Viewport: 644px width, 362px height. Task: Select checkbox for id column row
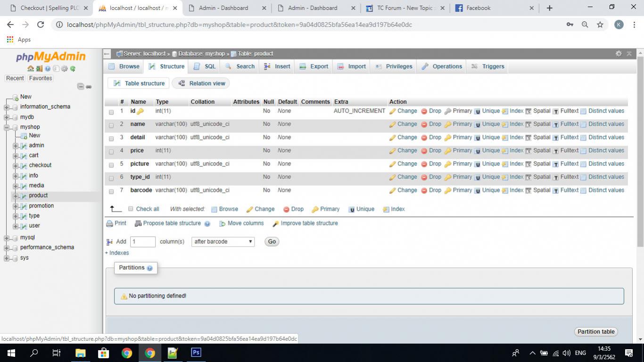pyautogui.click(x=111, y=112)
